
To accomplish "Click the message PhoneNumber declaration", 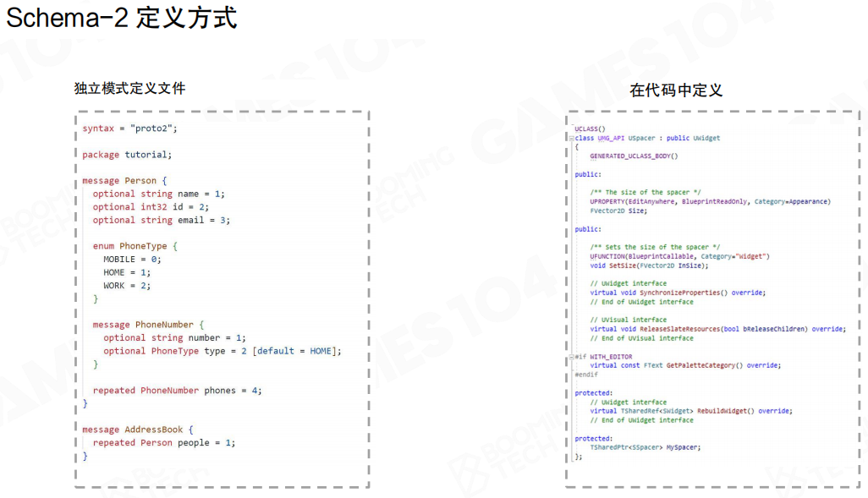I will click(x=148, y=325).
